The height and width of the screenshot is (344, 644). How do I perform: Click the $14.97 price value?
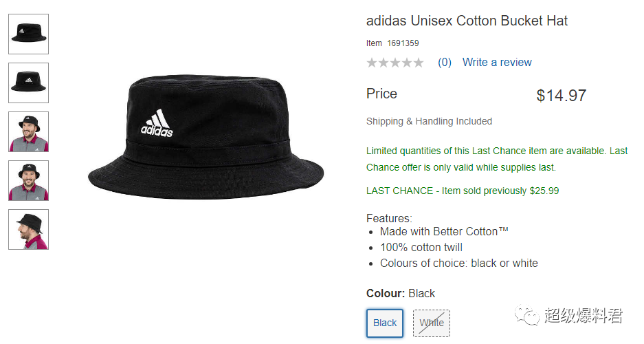(x=561, y=96)
